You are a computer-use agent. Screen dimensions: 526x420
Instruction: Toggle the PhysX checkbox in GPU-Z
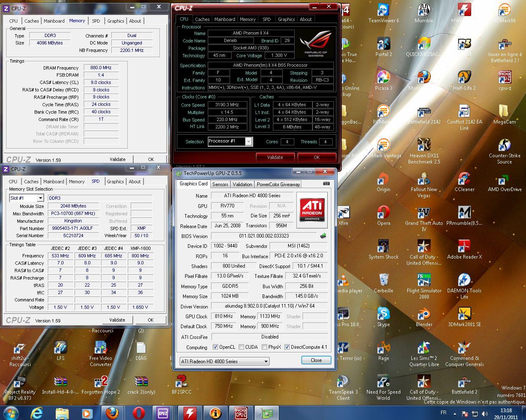265,347
